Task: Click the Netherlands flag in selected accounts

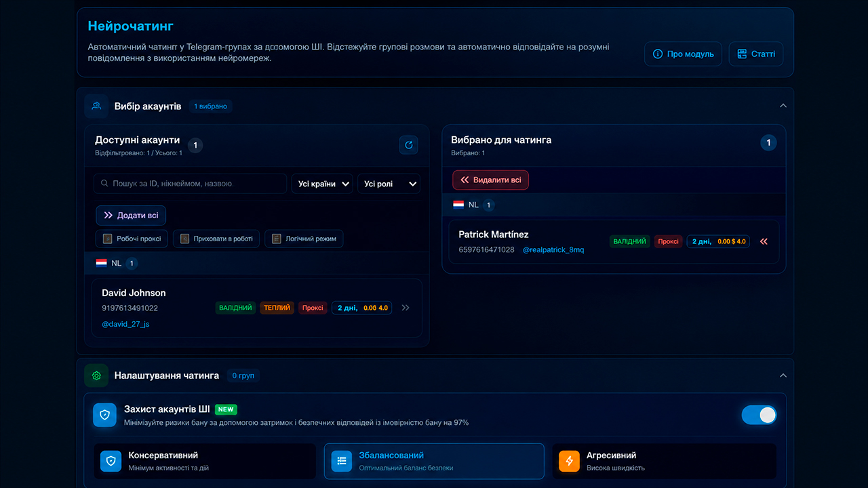Action: pos(458,205)
